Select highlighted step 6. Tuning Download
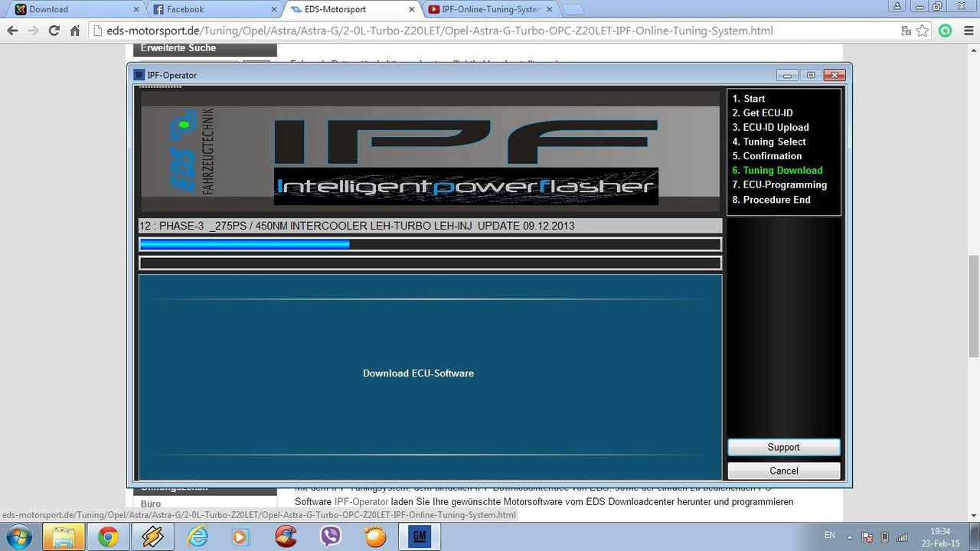980x551 pixels. [777, 171]
